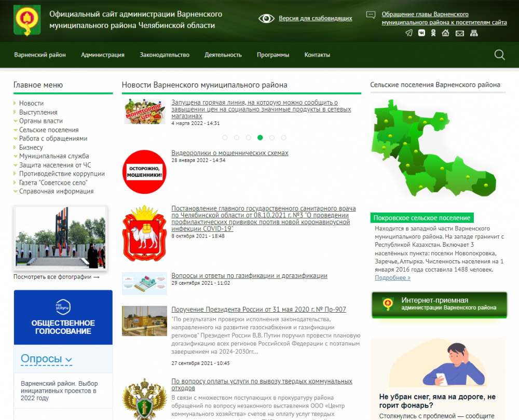Switch to the fifth news slider dot
519x420 pixels.
tap(272, 137)
